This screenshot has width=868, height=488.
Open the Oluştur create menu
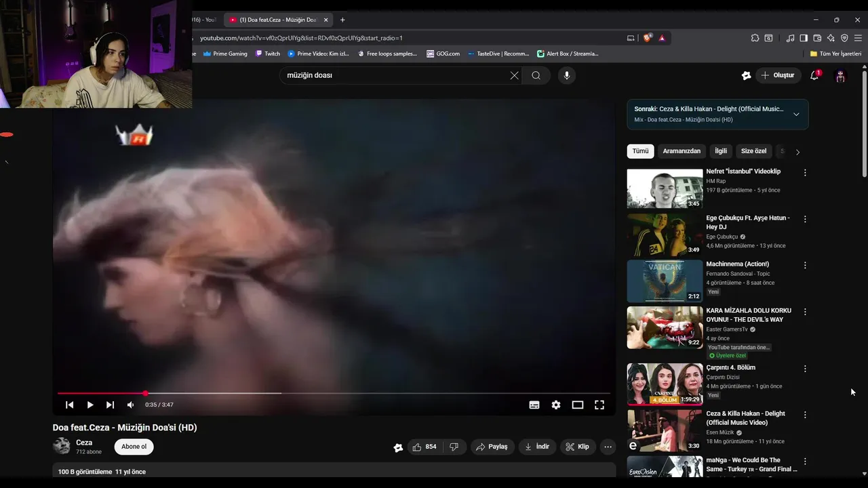tap(778, 75)
